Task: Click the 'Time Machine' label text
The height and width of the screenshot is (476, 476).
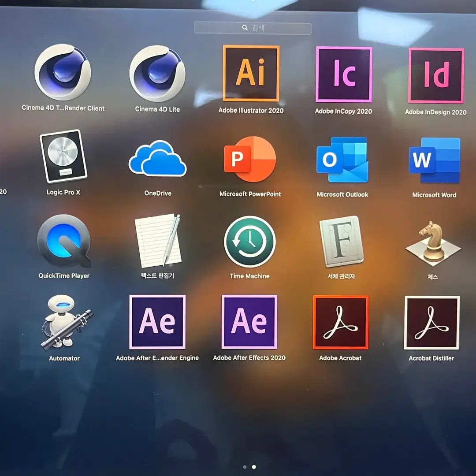Action: point(249,276)
